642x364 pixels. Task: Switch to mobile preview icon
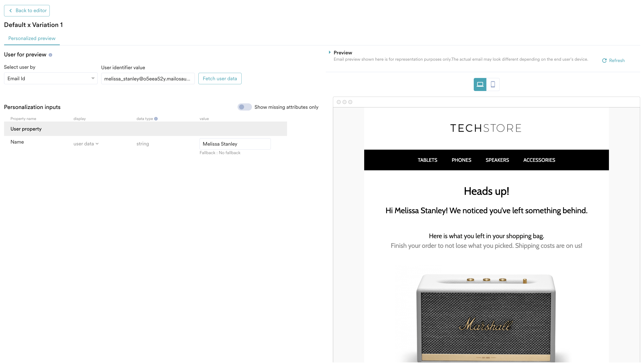tap(493, 84)
